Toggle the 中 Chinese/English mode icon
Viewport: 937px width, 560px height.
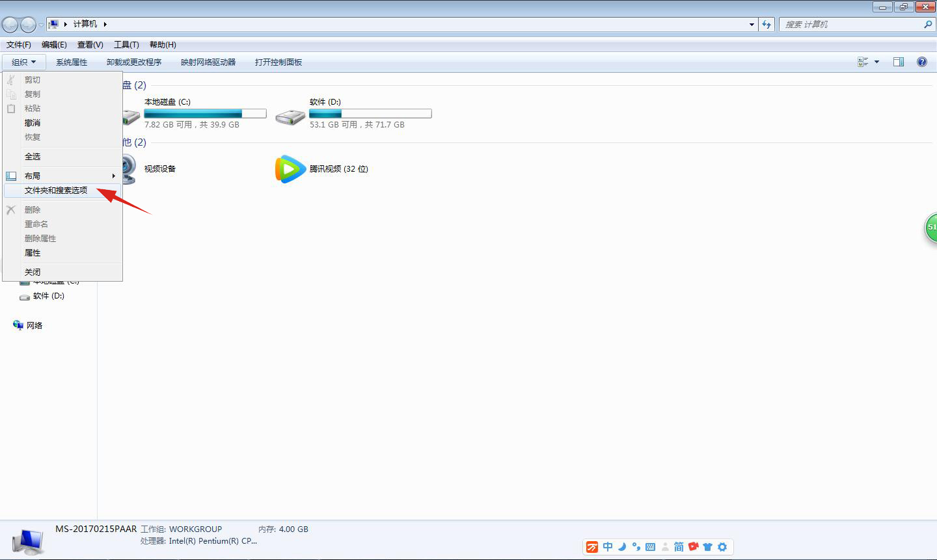607,547
